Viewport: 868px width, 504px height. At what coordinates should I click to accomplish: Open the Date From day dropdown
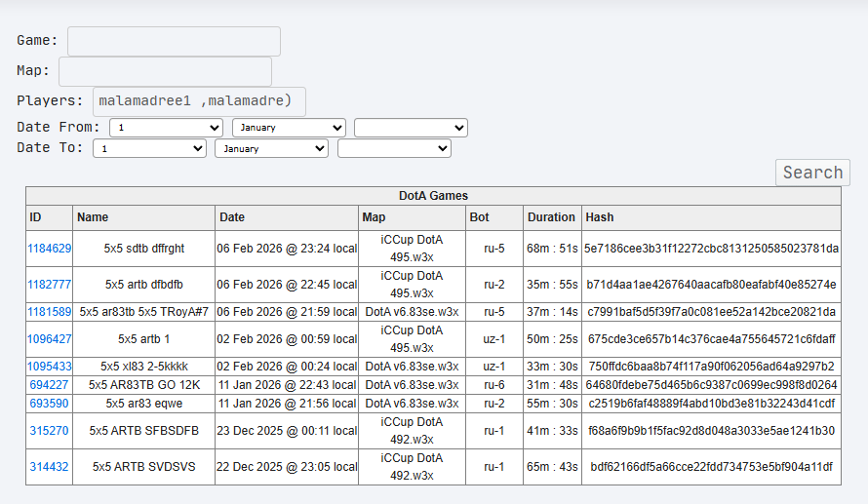click(166, 128)
